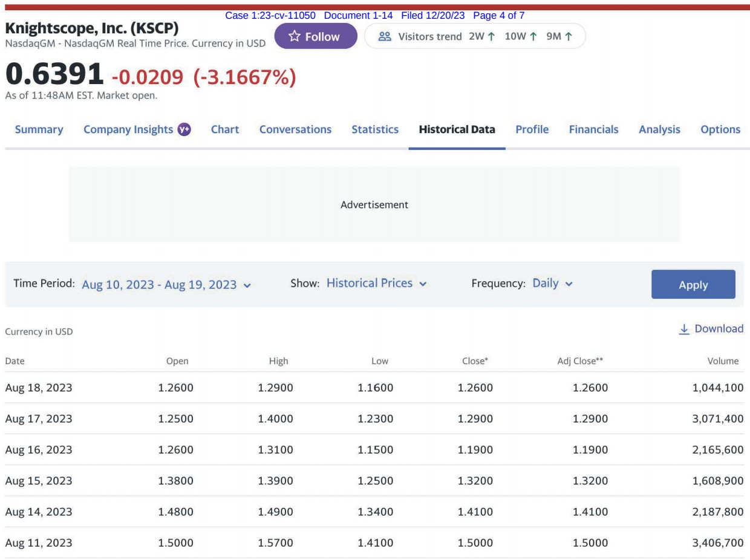
Task: Open the Time Period date range dropdown
Action: [x=166, y=284]
